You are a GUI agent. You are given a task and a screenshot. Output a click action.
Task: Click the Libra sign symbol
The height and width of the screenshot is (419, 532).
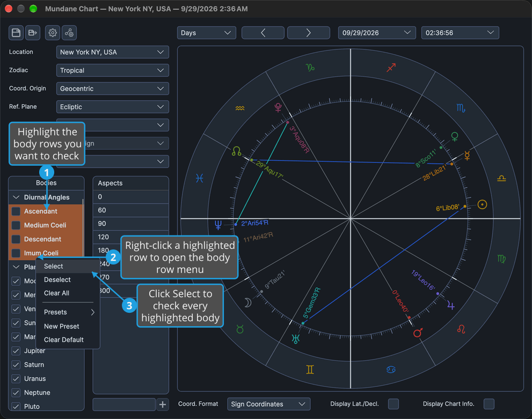pos(501,178)
